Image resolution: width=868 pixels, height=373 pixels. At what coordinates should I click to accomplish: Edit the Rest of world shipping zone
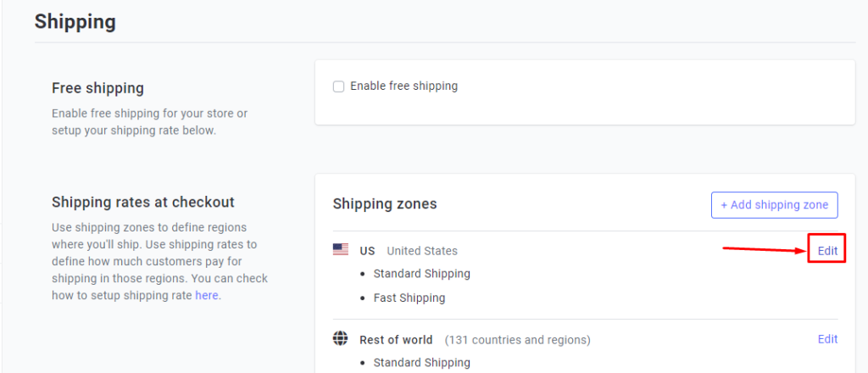pos(827,339)
